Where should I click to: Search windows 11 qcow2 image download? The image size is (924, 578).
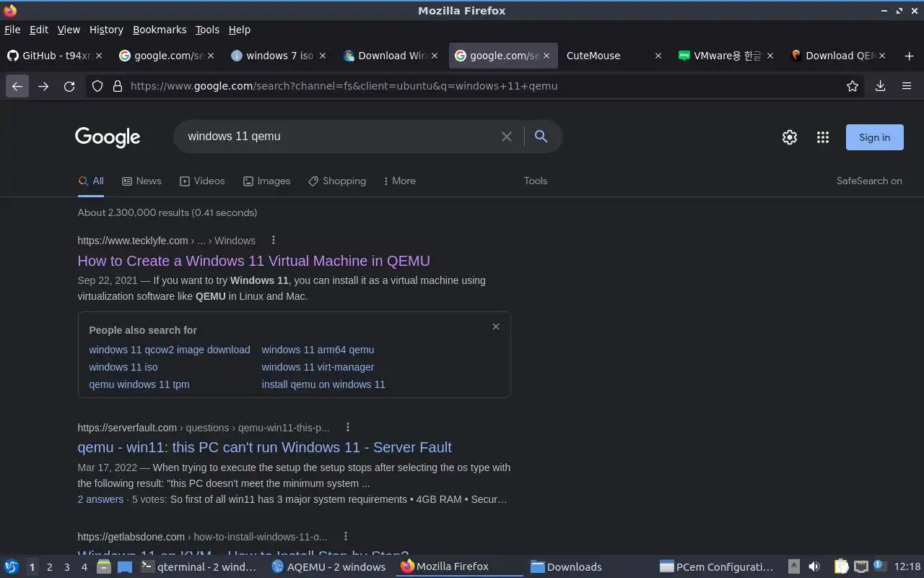point(170,350)
